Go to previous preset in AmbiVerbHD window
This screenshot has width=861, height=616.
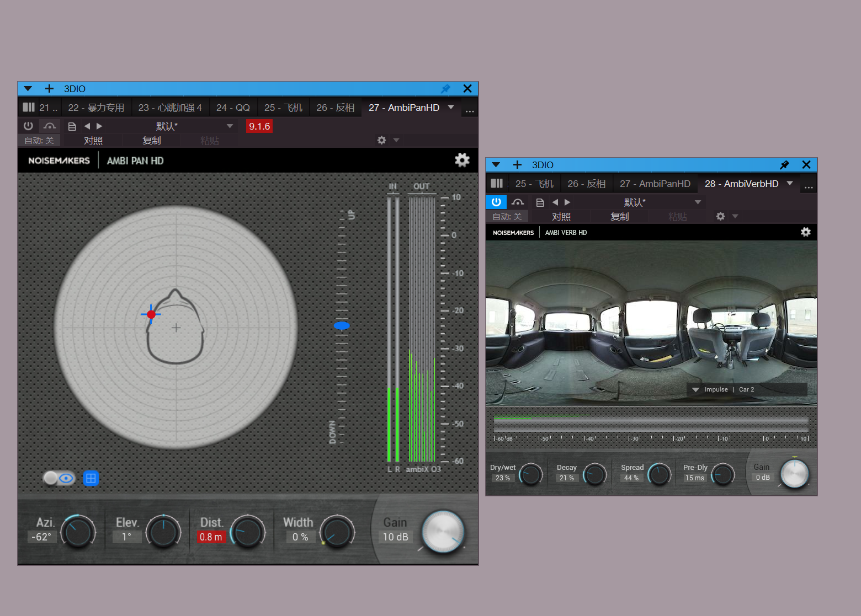555,202
